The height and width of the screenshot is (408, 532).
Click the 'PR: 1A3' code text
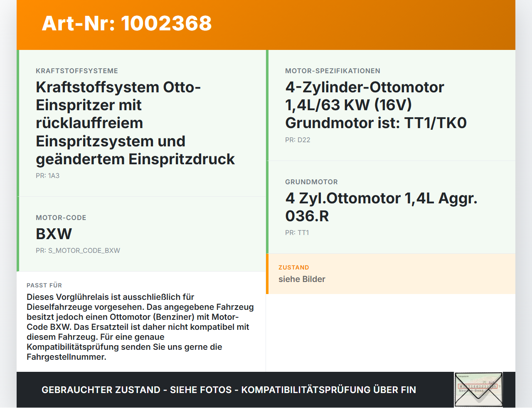[x=47, y=176]
